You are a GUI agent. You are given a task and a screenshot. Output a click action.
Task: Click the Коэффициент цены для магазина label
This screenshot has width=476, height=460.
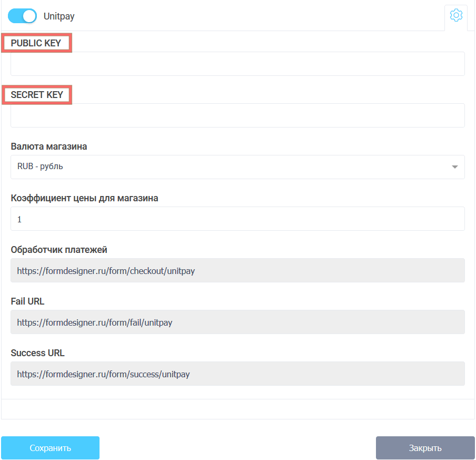point(84,198)
